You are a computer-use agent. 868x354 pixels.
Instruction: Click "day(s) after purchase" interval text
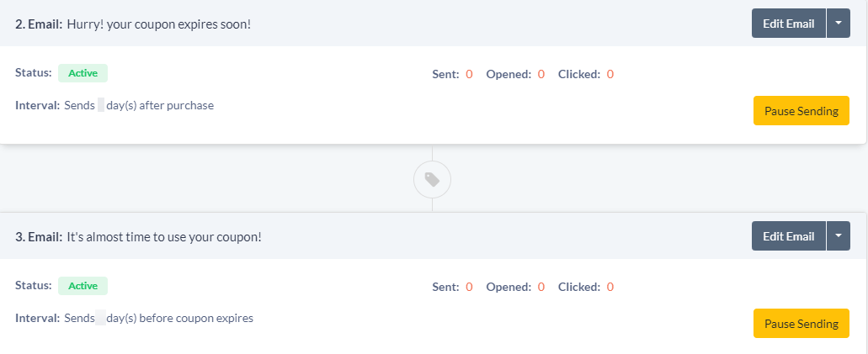click(160, 105)
